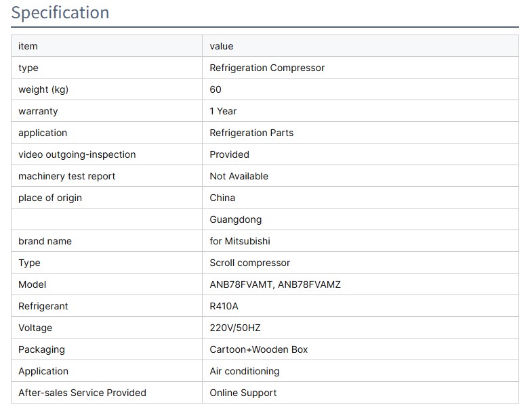Click the for Mitsubishi brand value
This screenshot has width=532, height=413.
click(x=240, y=241)
